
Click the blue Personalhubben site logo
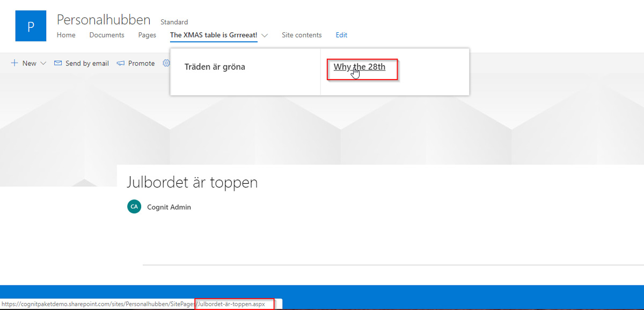point(31,26)
